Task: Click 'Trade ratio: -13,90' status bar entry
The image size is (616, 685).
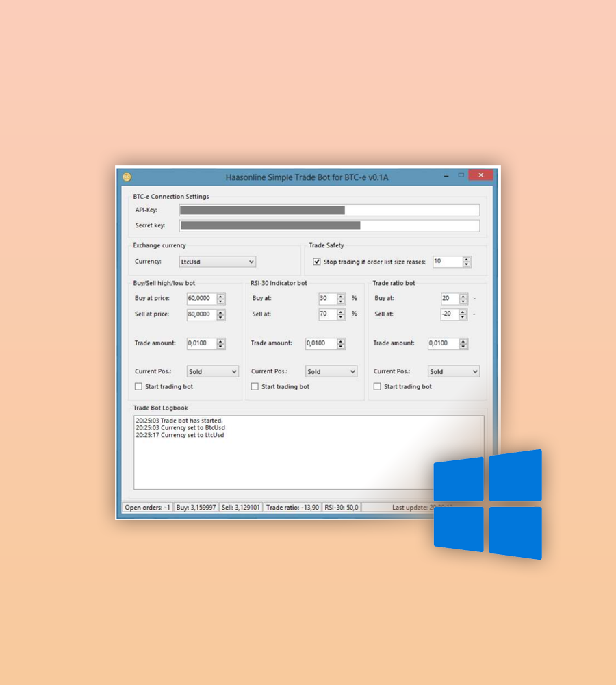Action: tap(292, 508)
